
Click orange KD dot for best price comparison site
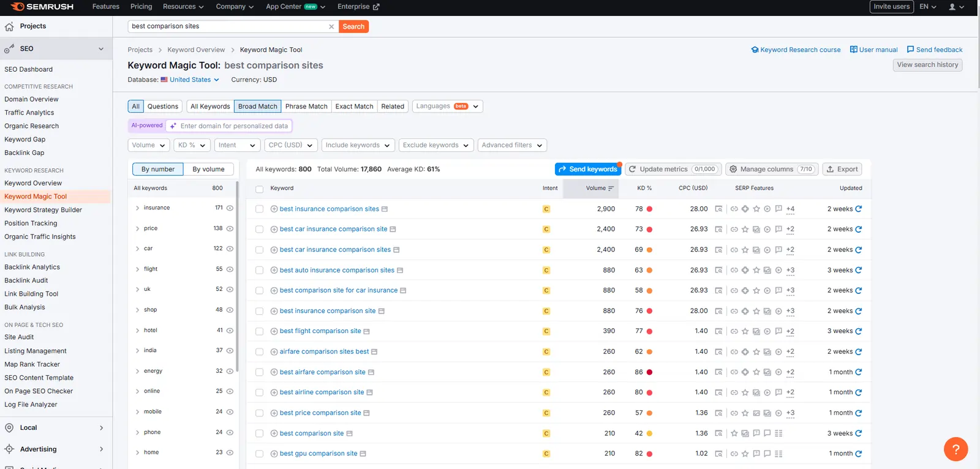point(649,413)
